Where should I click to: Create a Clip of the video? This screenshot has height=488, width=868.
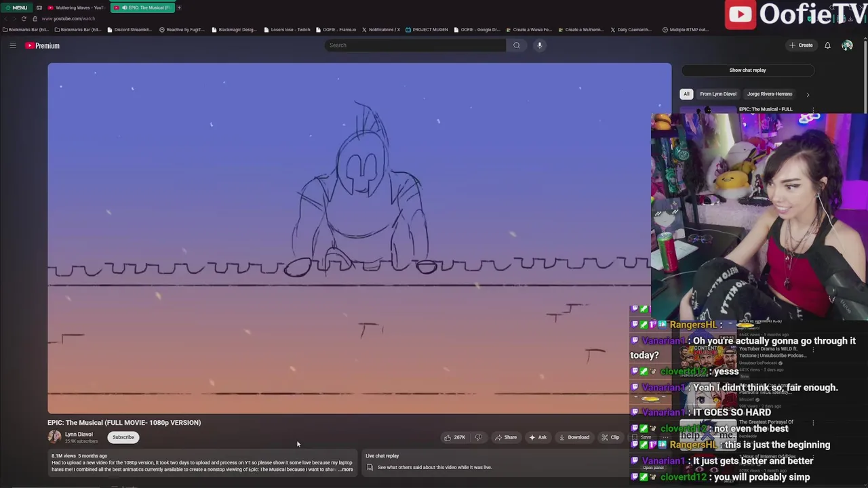(610, 437)
